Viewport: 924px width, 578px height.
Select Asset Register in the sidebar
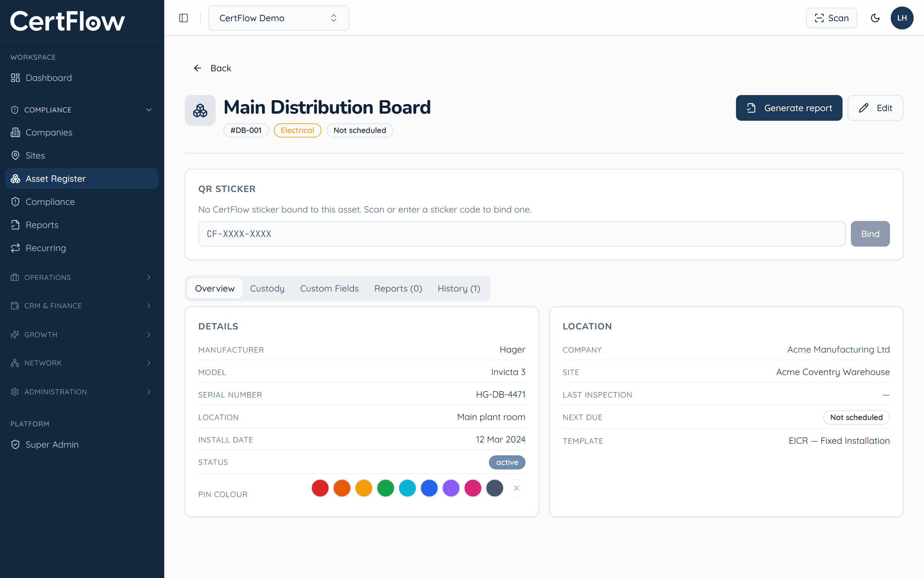(82, 179)
